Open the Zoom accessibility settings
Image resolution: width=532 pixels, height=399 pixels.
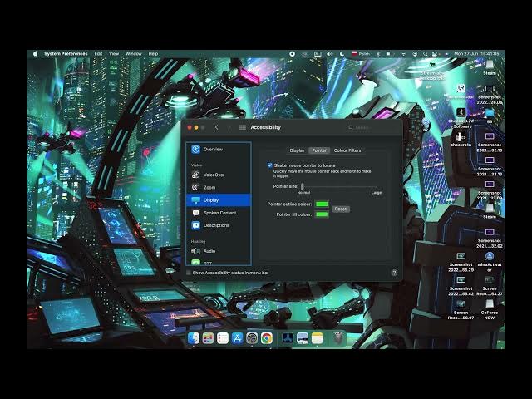[219, 187]
